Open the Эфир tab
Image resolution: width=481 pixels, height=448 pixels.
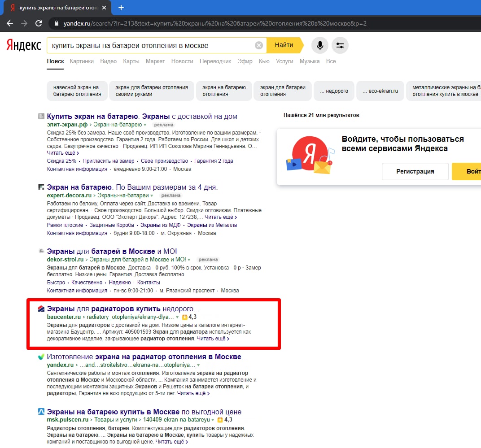245,61
